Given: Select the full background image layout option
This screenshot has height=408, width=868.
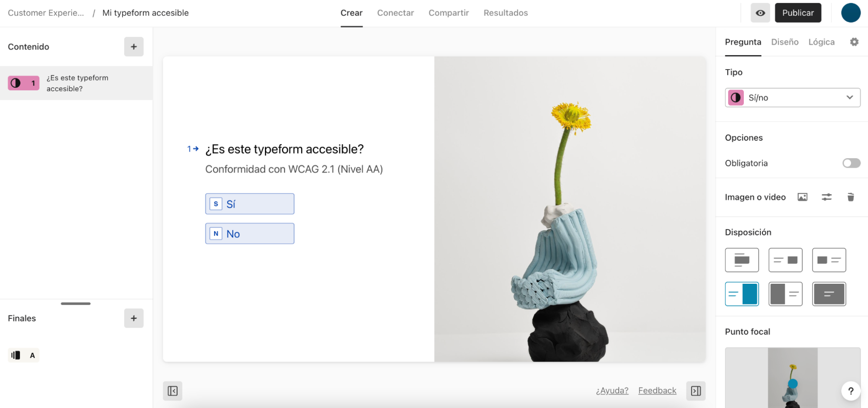Looking at the screenshot, I should pyautogui.click(x=829, y=294).
